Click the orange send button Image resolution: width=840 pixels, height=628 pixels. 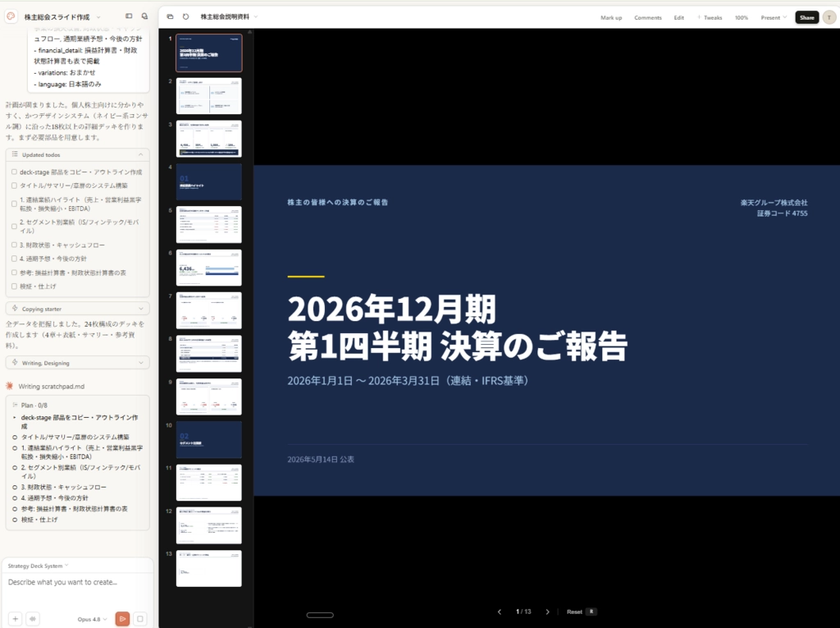pos(123,618)
